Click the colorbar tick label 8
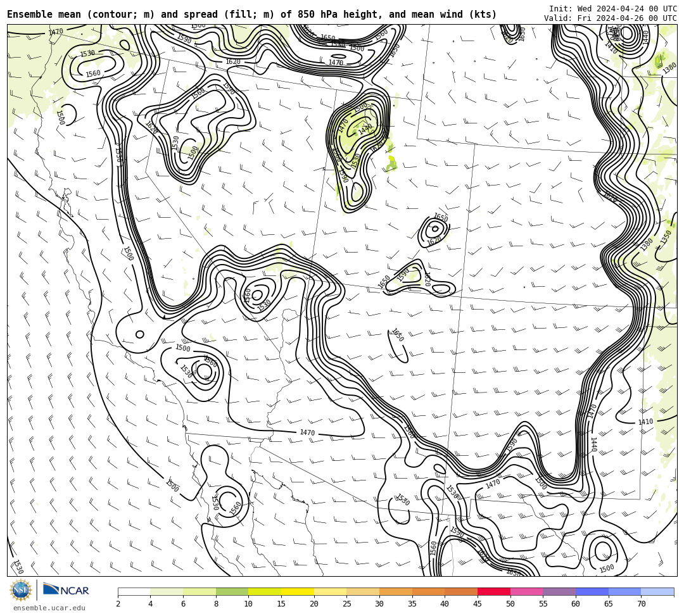Screen dimensions: 684x616 click(216, 604)
